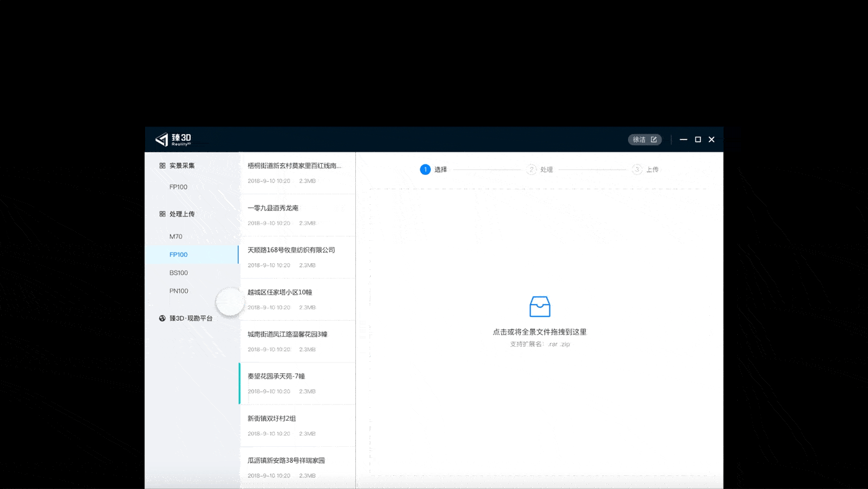Click the 实景采集 grid icon
This screenshot has height=489, width=868.
(x=162, y=166)
